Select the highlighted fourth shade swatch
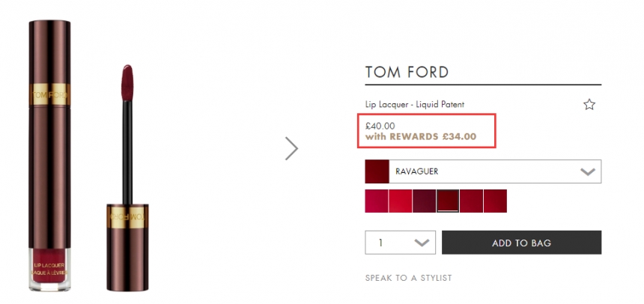Screen dimensions: 644x304 (448, 201)
